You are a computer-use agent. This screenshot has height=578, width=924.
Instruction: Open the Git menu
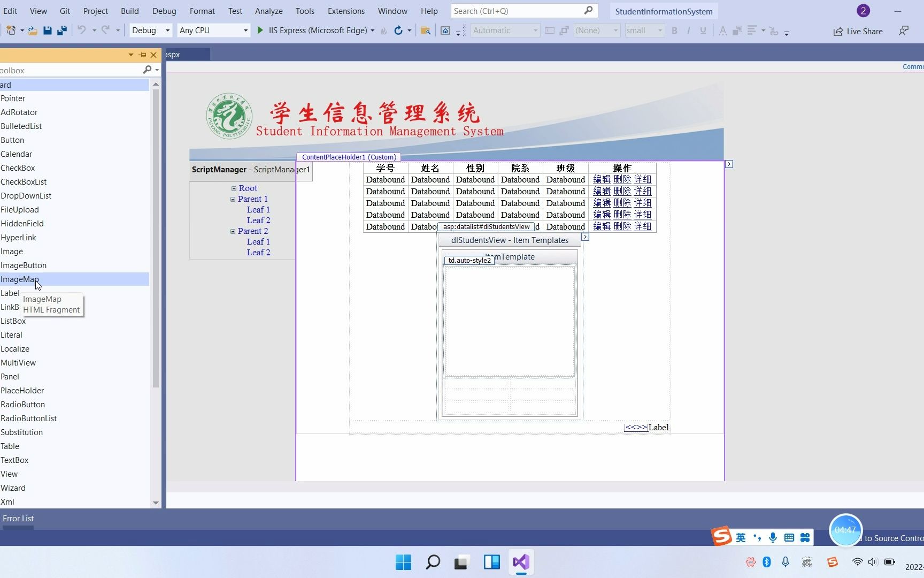[65, 11]
